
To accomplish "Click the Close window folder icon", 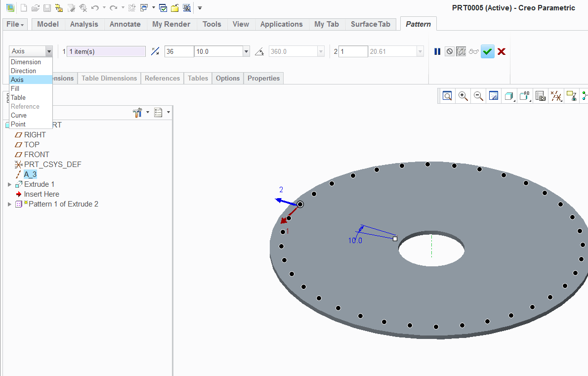I will 175,8.
